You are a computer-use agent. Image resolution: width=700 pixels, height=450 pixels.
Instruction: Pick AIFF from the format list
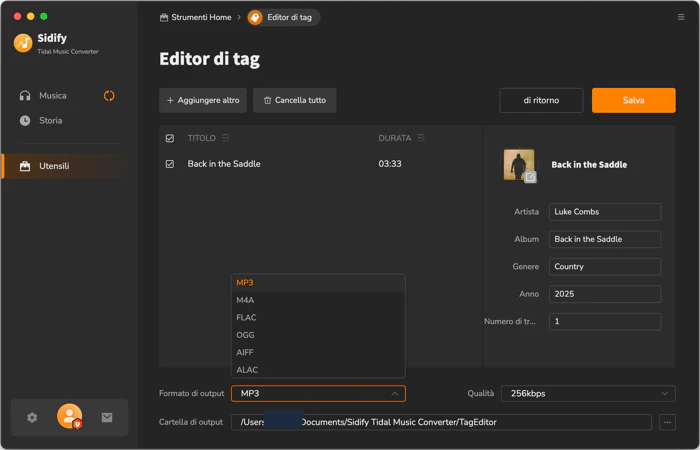[318, 352]
